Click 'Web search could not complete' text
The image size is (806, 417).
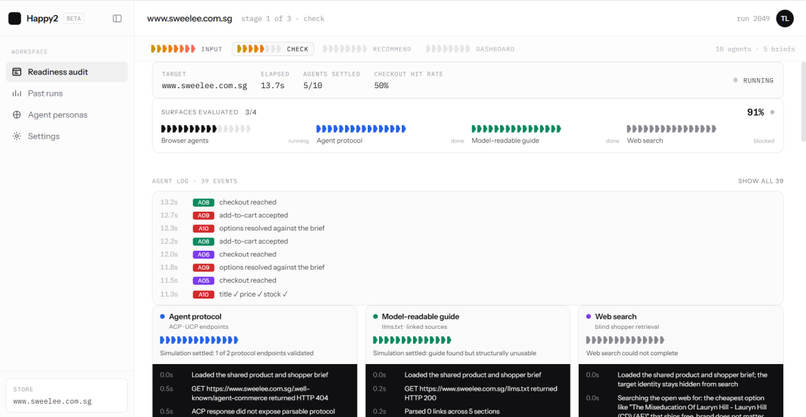coord(632,353)
